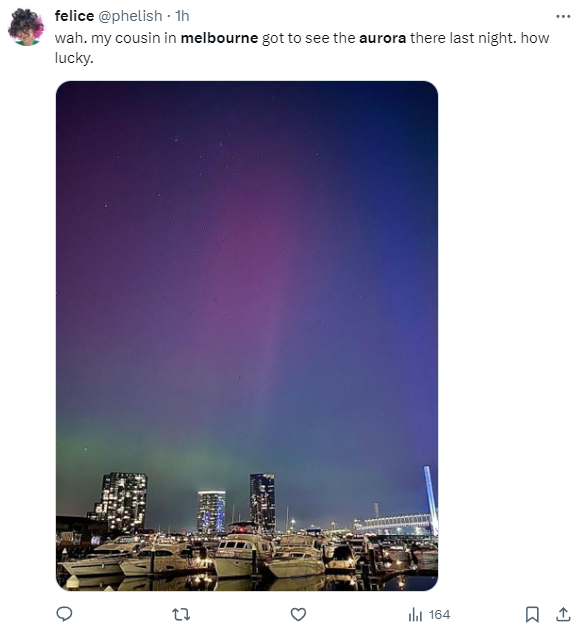Click the word lucky on the second line
The width and height of the screenshot is (586, 631).
[73, 58]
